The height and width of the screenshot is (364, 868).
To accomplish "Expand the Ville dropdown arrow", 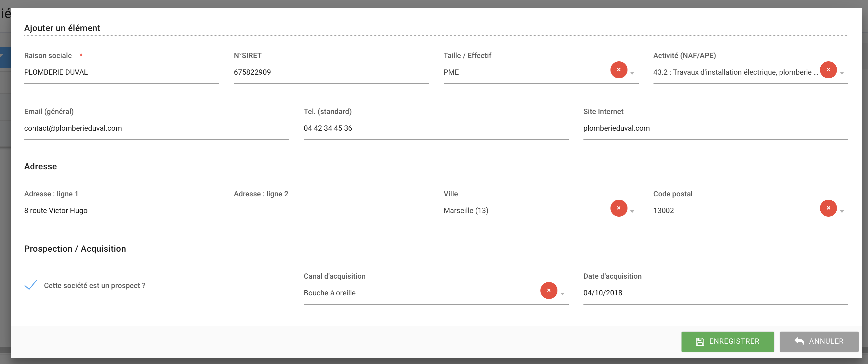I will click(632, 211).
